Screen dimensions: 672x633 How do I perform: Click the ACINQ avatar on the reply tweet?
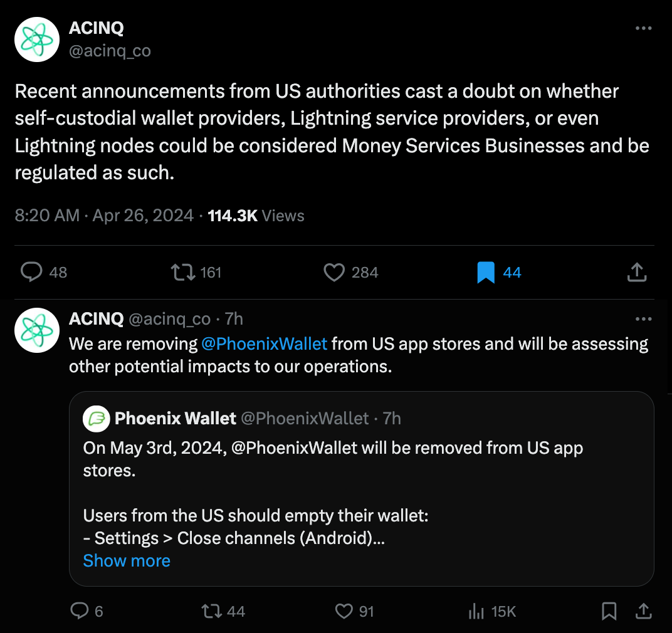pyautogui.click(x=37, y=330)
